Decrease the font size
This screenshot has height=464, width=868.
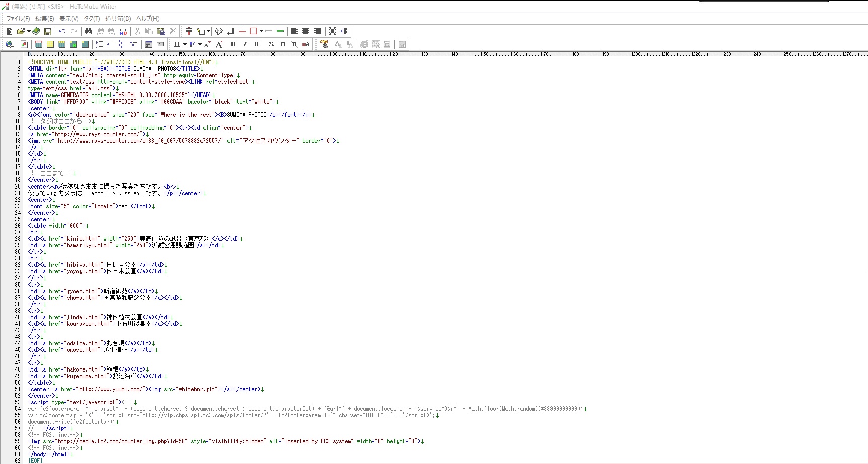pyautogui.click(x=207, y=44)
